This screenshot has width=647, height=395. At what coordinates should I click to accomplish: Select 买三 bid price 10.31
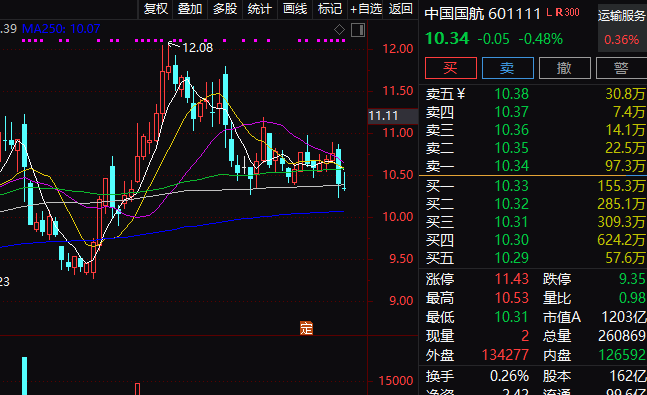pyautogui.click(x=512, y=222)
